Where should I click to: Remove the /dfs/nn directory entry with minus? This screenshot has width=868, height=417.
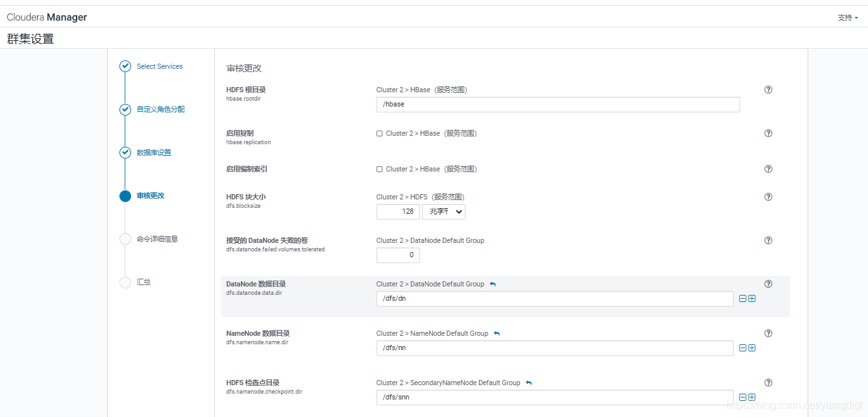pos(743,348)
